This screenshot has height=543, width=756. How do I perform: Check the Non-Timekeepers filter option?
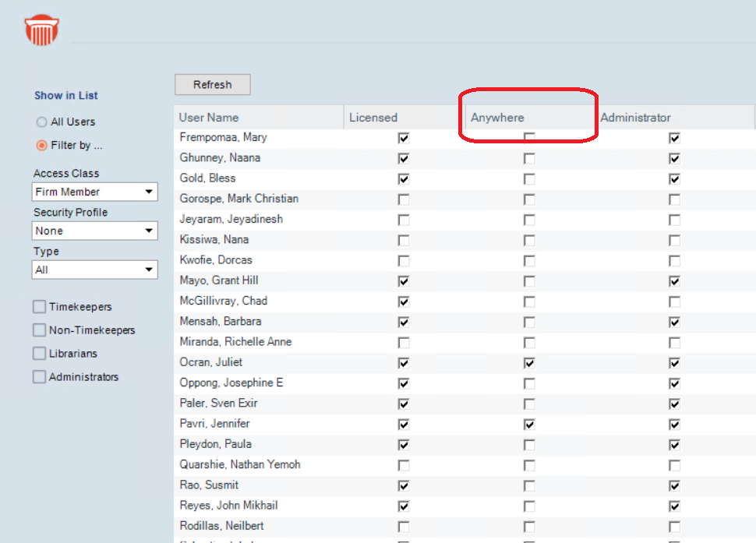[x=38, y=330]
